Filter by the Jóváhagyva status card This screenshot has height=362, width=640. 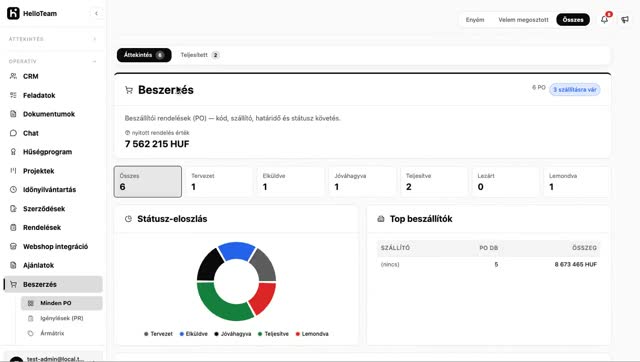click(362, 182)
